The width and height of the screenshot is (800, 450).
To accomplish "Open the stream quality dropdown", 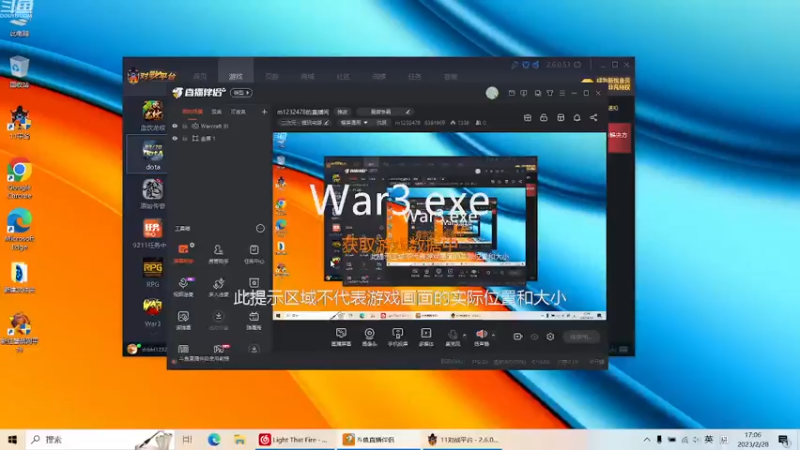I will pyautogui.click(x=354, y=123).
